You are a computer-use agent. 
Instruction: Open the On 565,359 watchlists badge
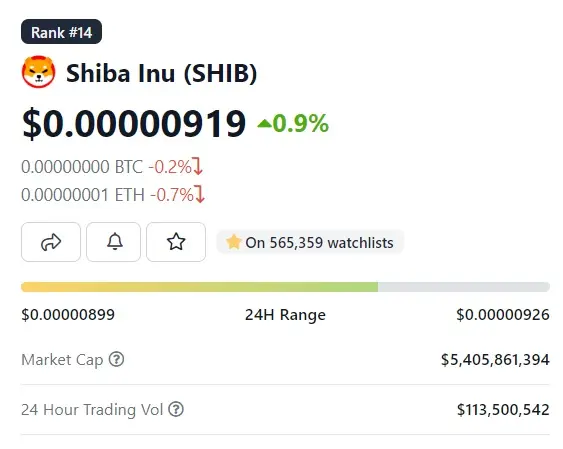pos(310,242)
